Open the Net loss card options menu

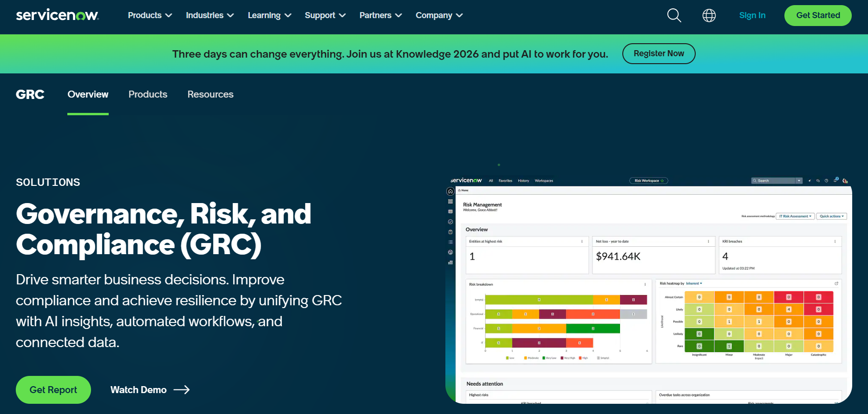(708, 242)
